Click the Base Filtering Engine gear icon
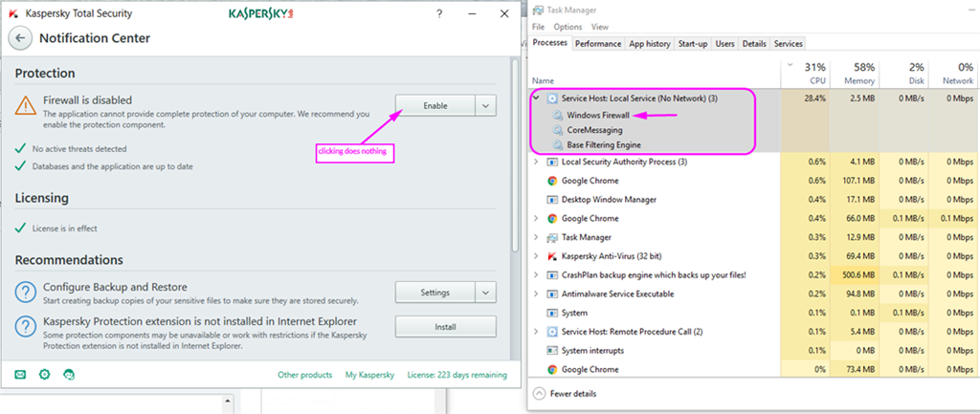The height and width of the screenshot is (414, 980). pos(557,145)
